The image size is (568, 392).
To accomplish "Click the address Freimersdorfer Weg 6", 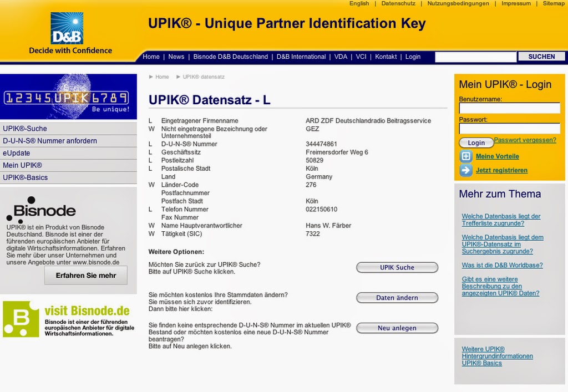I will (337, 152).
